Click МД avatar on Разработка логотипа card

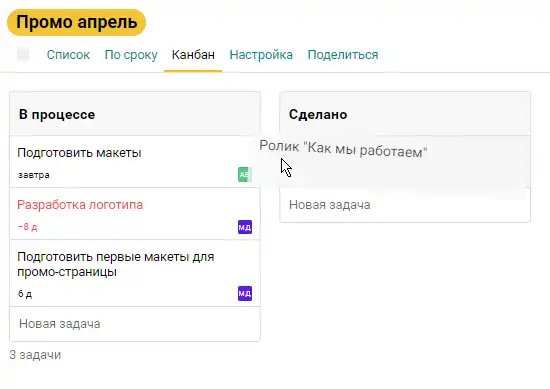click(245, 227)
